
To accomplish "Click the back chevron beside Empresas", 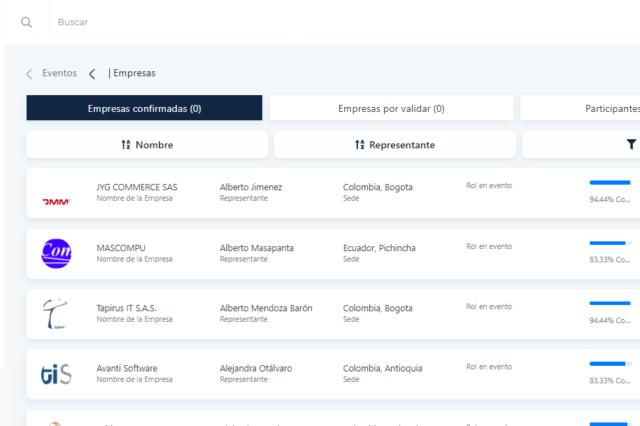I will coord(92,74).
